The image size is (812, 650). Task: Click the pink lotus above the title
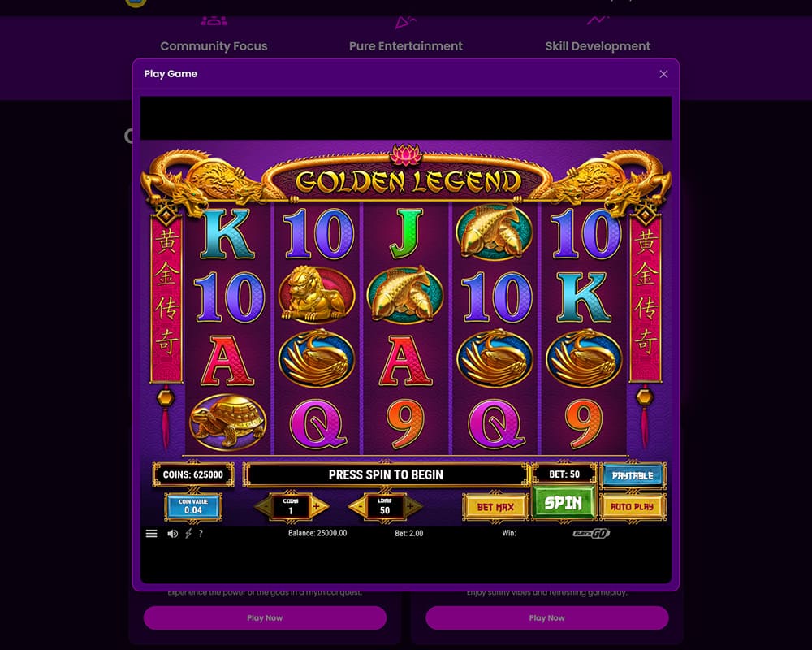click(407, 154)
